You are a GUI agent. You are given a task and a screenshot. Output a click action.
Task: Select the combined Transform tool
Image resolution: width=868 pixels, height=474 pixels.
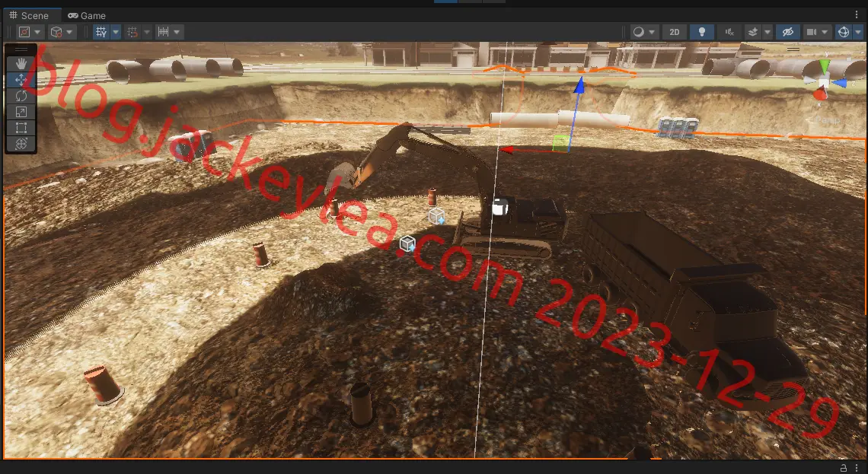coord(21,145)
